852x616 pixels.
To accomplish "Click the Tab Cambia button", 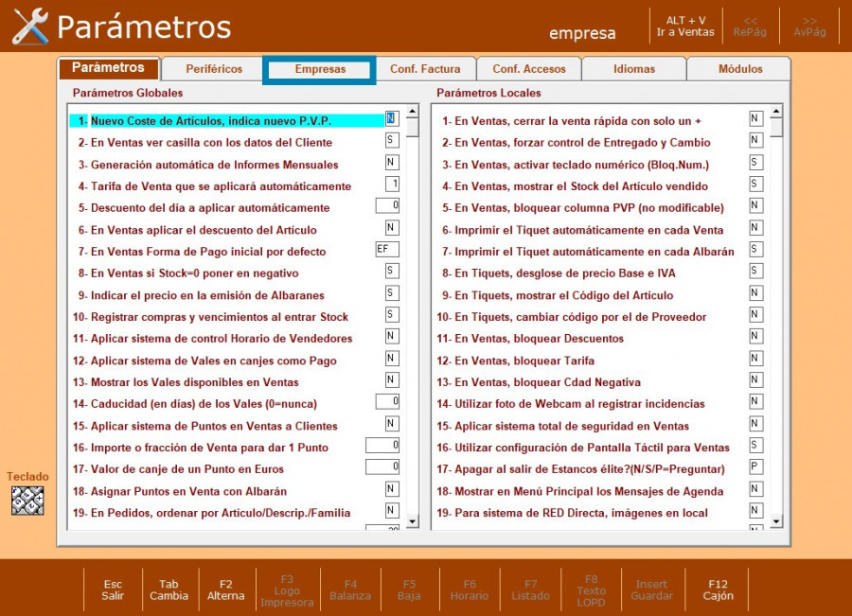I will (x=169, y=590).
